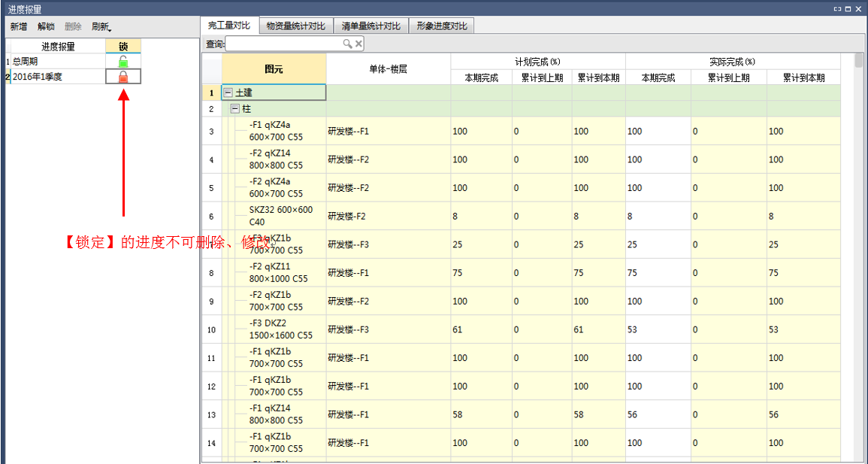Click the green unlocked icon for 总周期
This screenshot has height=464, width=868.
[123, 62]
